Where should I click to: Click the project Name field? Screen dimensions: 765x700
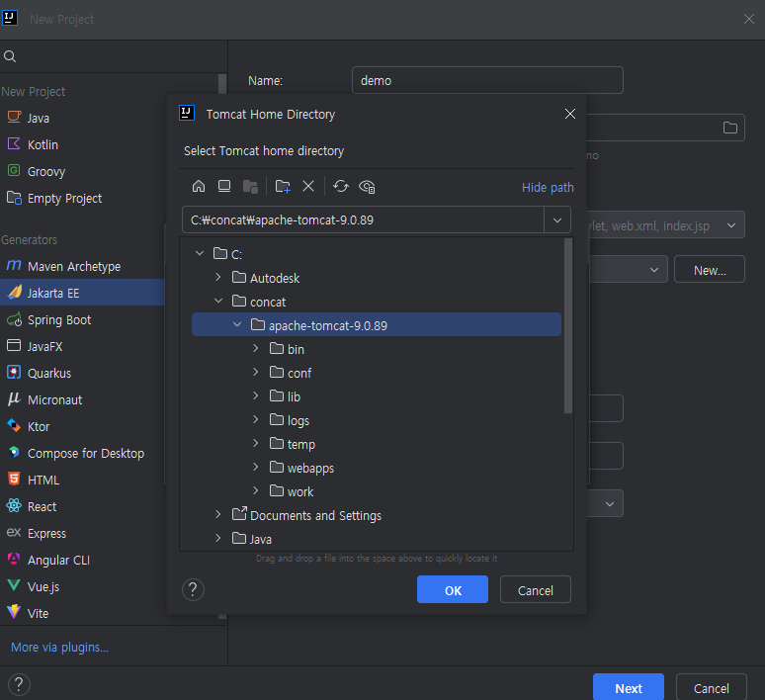point(487,80)
